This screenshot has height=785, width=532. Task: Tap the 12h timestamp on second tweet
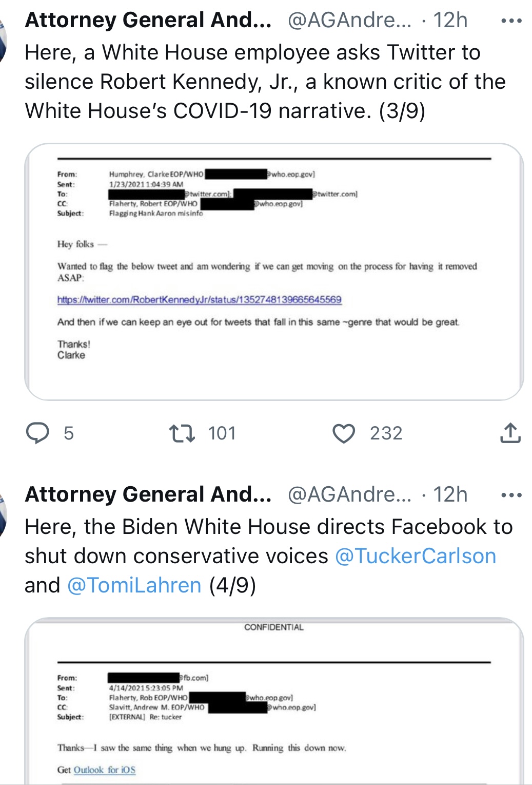point(450,494)
